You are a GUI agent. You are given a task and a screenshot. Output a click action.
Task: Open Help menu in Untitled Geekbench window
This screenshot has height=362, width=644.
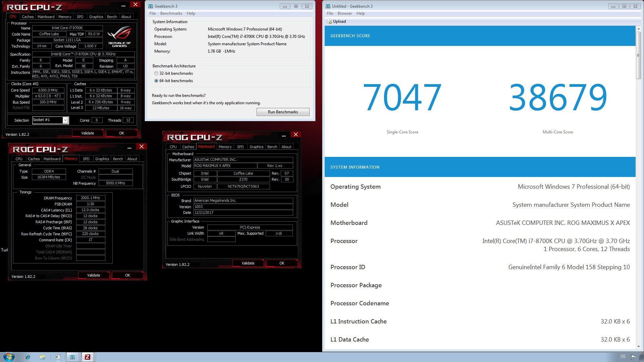point(361,13)
